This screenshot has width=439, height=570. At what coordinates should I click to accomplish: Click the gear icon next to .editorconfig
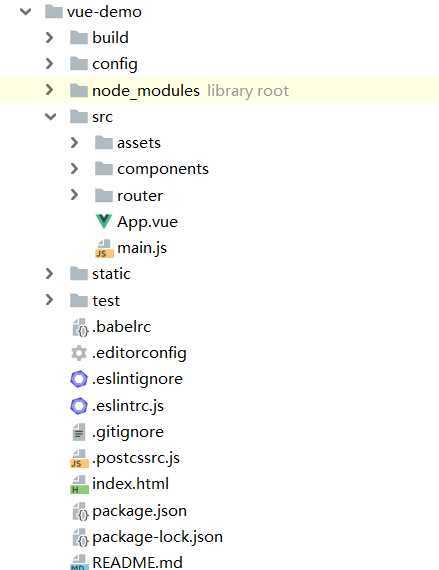79,353
